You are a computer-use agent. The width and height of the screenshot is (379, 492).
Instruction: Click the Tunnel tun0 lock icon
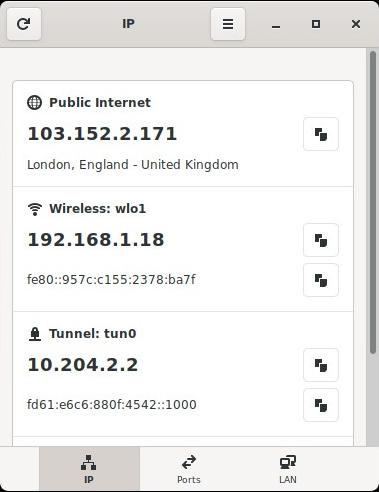35,334
